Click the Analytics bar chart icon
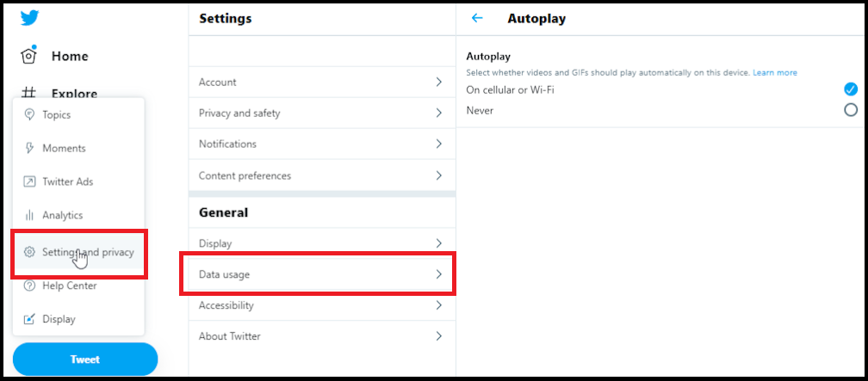 click(x=29, y=215)
